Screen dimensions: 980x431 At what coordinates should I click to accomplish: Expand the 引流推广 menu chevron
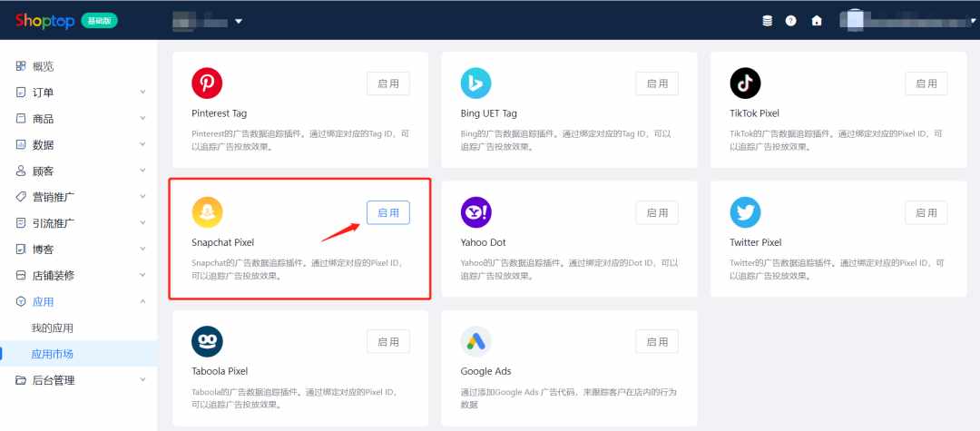click(142, 223)
